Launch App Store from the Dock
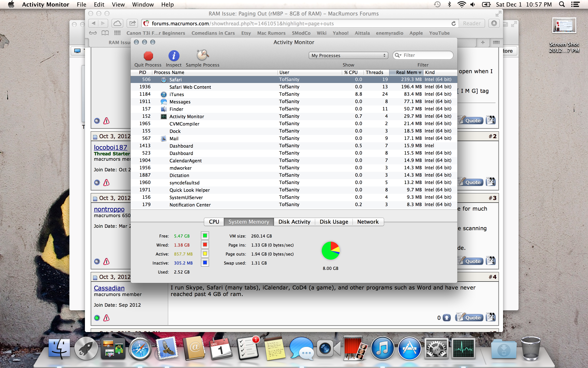This screenshot has height=368, width=588. click(x=409, y=348)
